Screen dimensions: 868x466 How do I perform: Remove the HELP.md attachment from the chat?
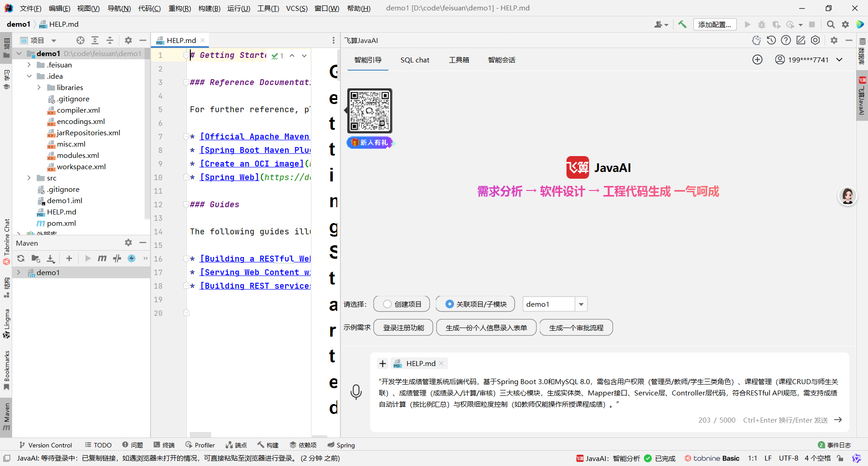click(x=441, y=363)
